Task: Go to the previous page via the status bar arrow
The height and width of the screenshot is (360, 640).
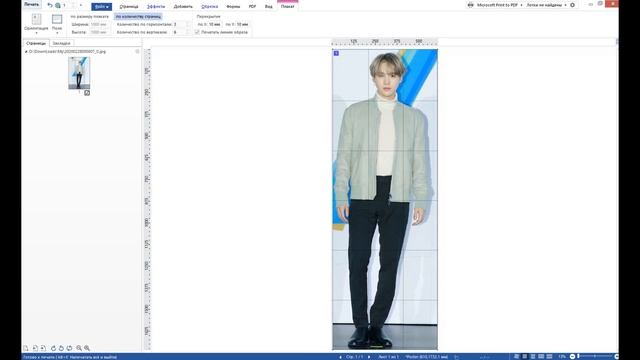Action: pyautogui.click(x=340, y=357)
